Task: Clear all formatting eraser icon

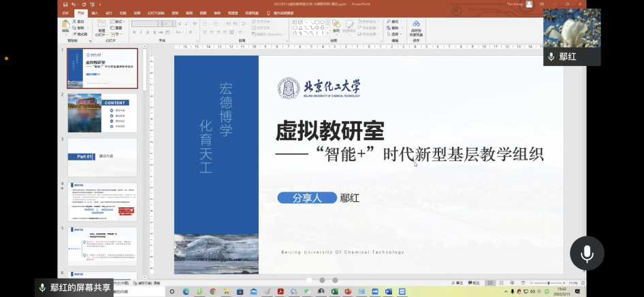Action: 195,24
